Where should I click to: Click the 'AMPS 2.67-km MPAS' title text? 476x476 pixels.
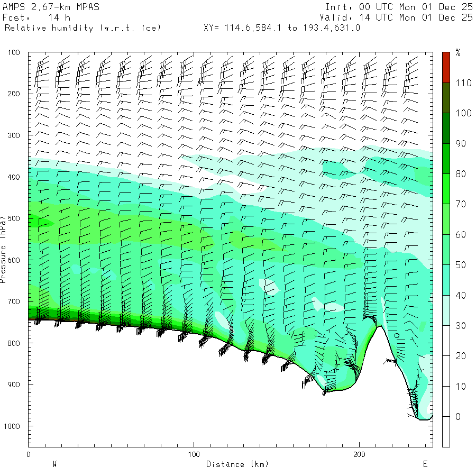[x=51, y=7]
